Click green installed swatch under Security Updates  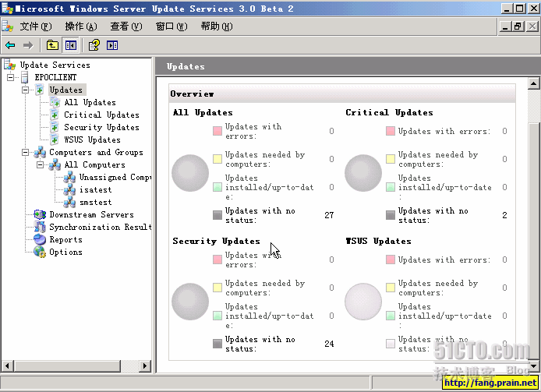coord(217,316)
